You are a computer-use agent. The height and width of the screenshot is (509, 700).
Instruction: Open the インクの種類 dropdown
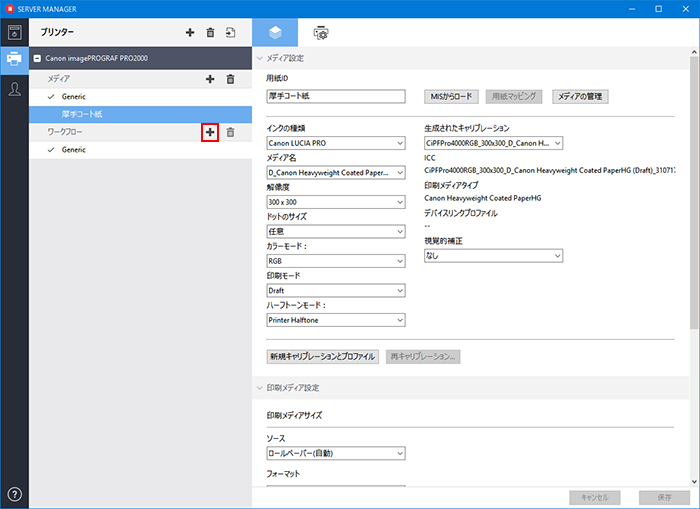(335, 143)
